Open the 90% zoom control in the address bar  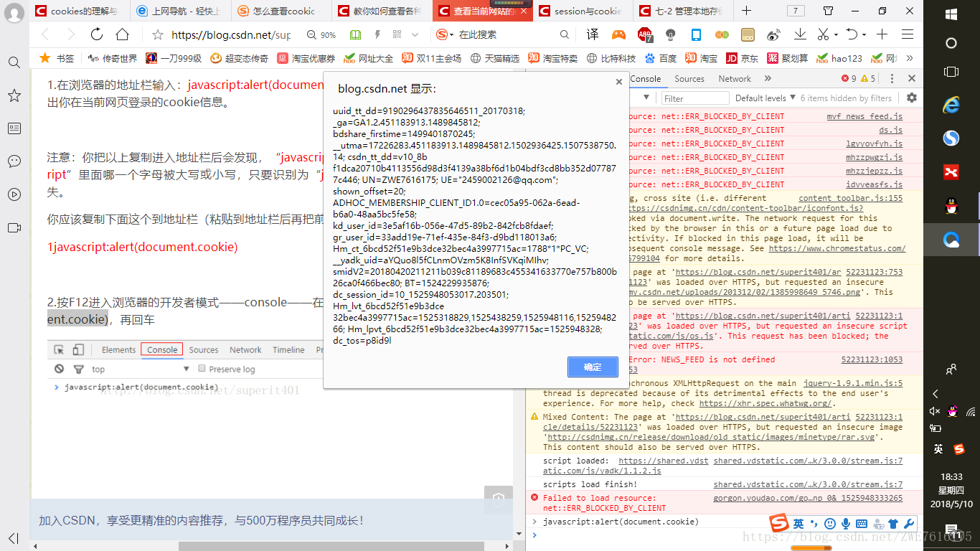point(321,34)
